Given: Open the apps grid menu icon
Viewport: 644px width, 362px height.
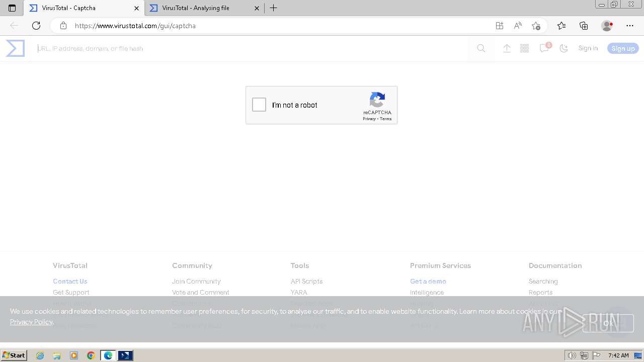Looking at the screenshot, I should [524, 48].
